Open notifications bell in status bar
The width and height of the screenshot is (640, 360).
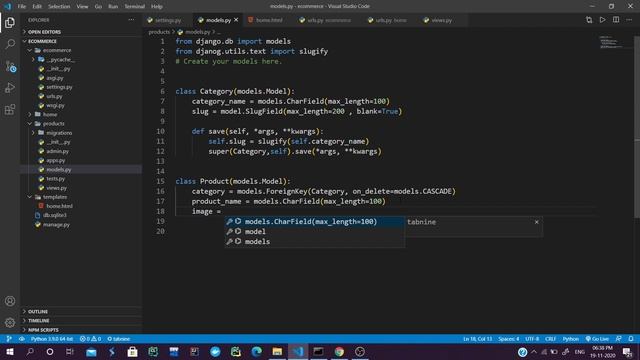coord(631,339)
